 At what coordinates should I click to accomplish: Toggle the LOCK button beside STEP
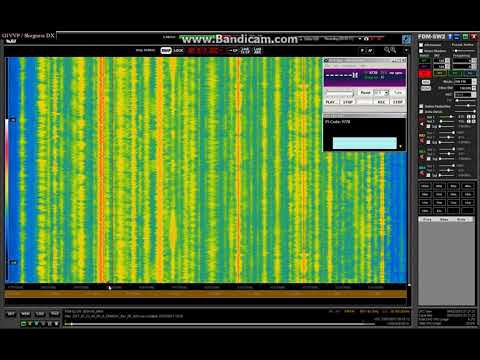pyautogui.click(x=179, y=51)
